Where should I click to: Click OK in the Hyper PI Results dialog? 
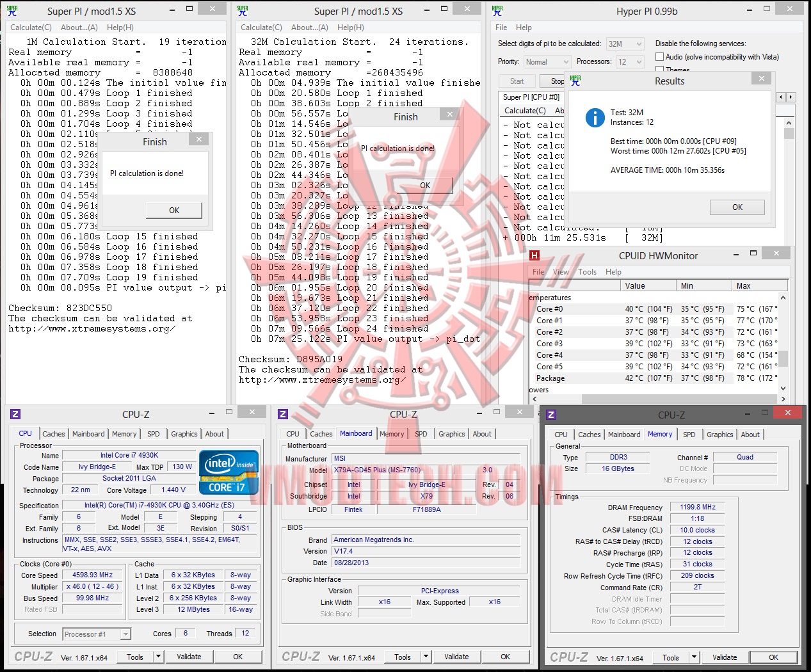click(737, 207)
